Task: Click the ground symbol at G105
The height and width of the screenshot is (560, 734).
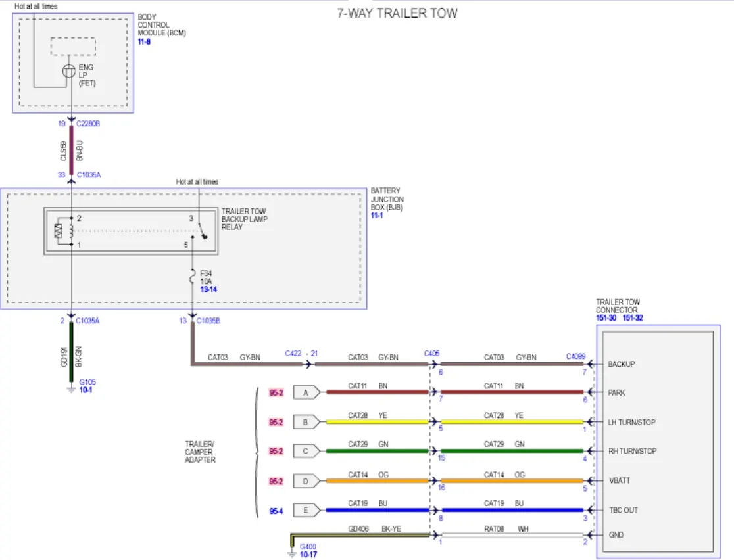Action: [71, 388]
